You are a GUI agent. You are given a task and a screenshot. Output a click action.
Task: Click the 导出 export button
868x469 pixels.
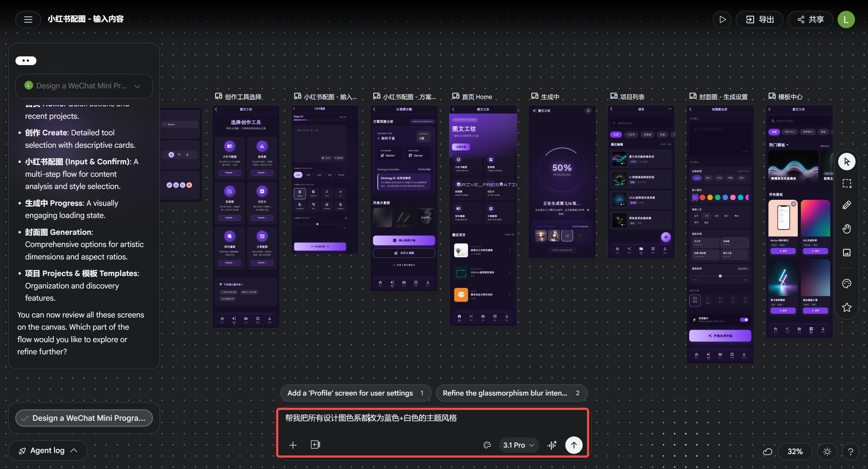(x=759, y=20)
